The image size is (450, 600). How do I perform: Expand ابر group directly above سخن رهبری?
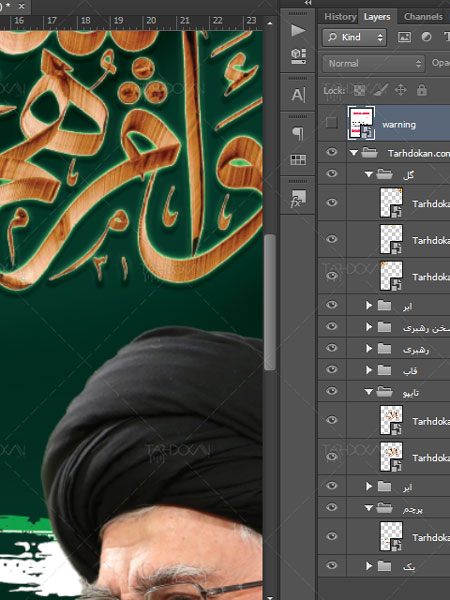[x=369, y=306]
